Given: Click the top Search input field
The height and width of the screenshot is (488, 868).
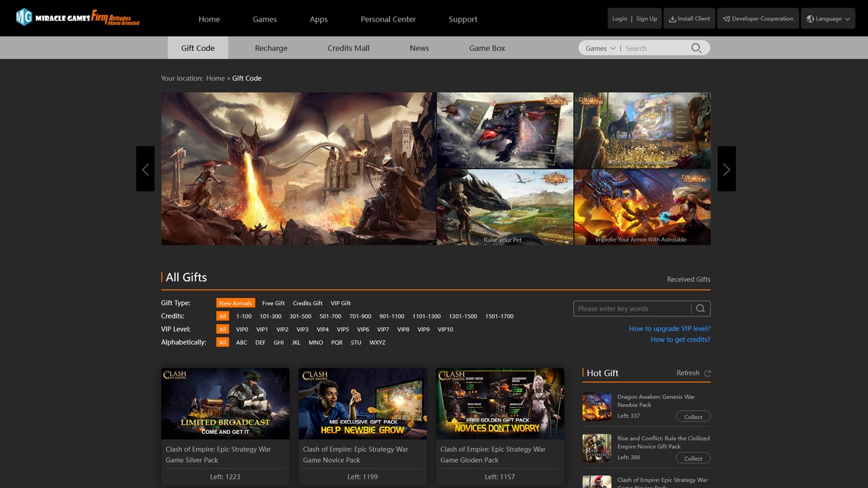Looking at the screenshot, I should point(656,48).
